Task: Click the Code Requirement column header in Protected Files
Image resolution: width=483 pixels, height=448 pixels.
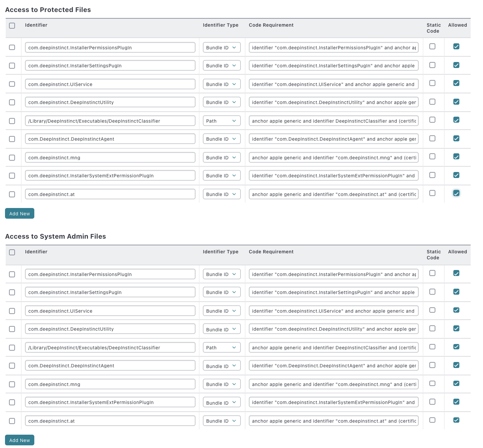Action: pyautogui.click(x=271, y=25)
